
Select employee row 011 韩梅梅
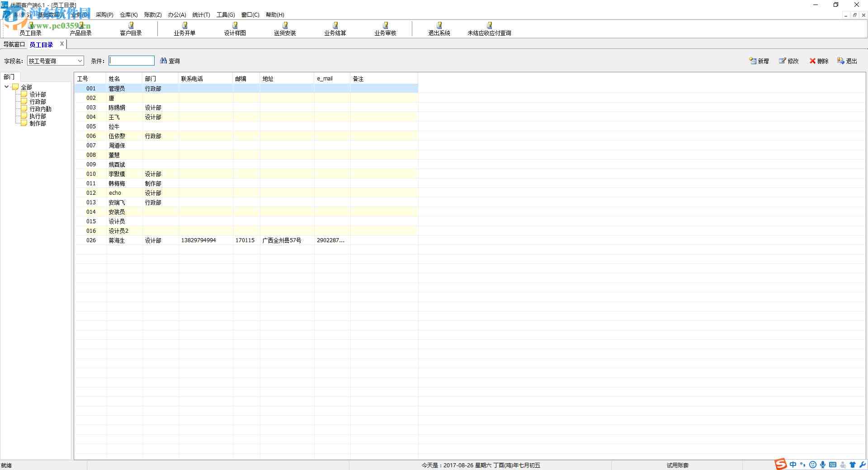point(246,183)
